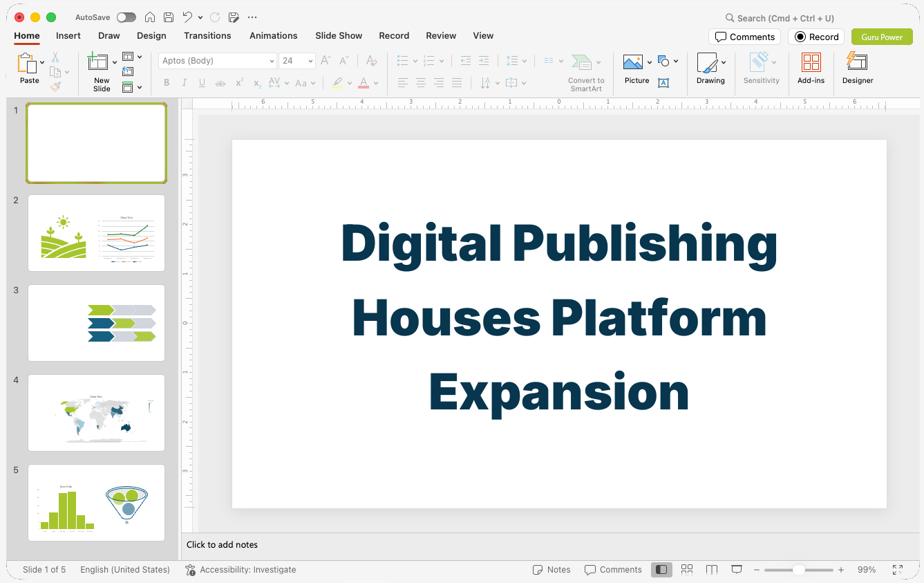Clear all formatting eraser icon
Viewport: 924px width, 583px height.
tap(372, 61)
